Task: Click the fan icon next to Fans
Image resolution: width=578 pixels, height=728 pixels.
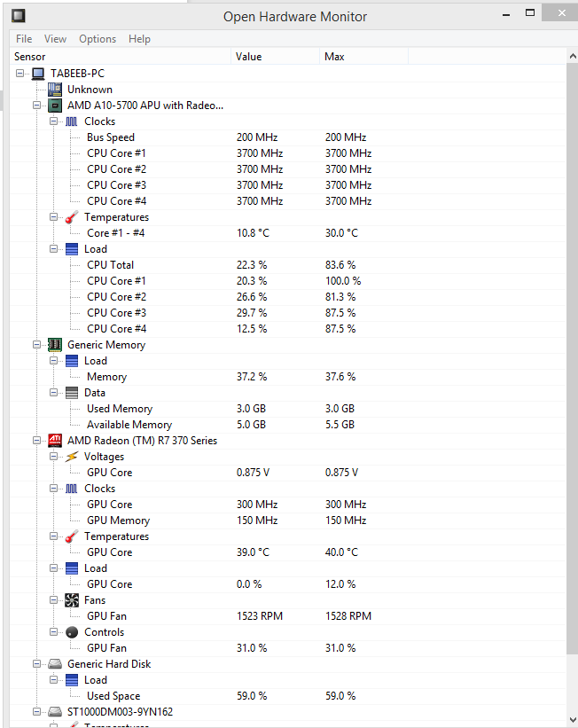Action: (x=72, y=599)
